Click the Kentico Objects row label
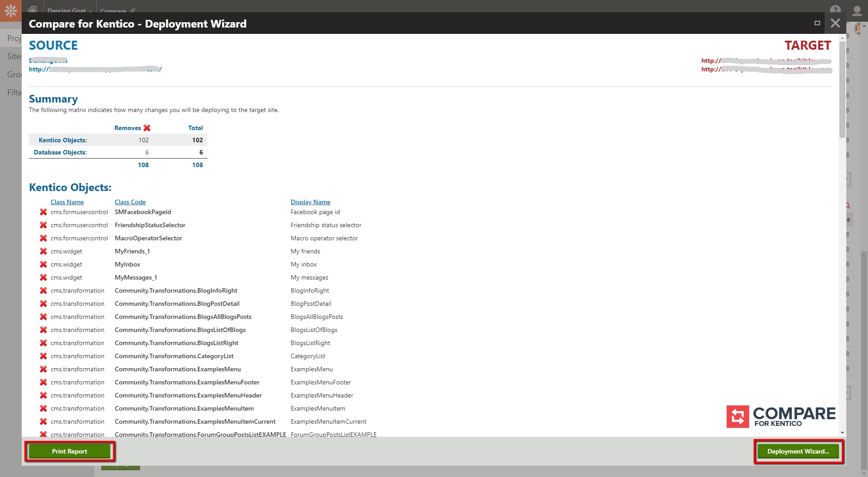 [x=62, y=140]
